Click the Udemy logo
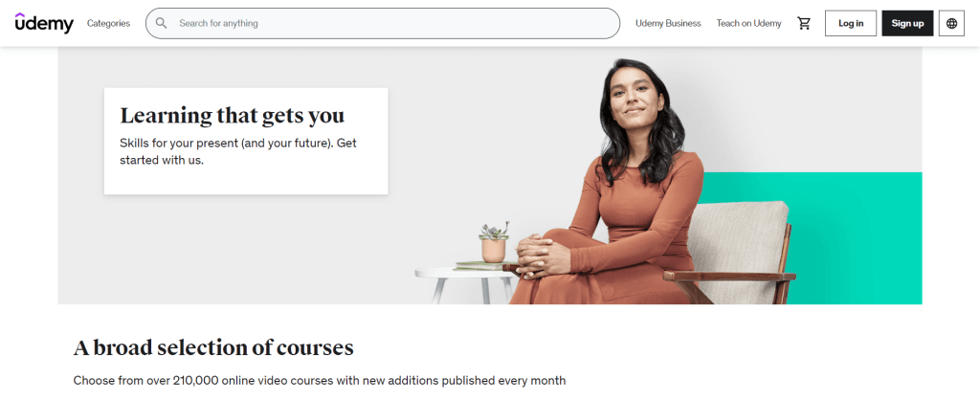The width and height of the screenshot is (980, 400). pyautogui.click(x=44, y=23)
